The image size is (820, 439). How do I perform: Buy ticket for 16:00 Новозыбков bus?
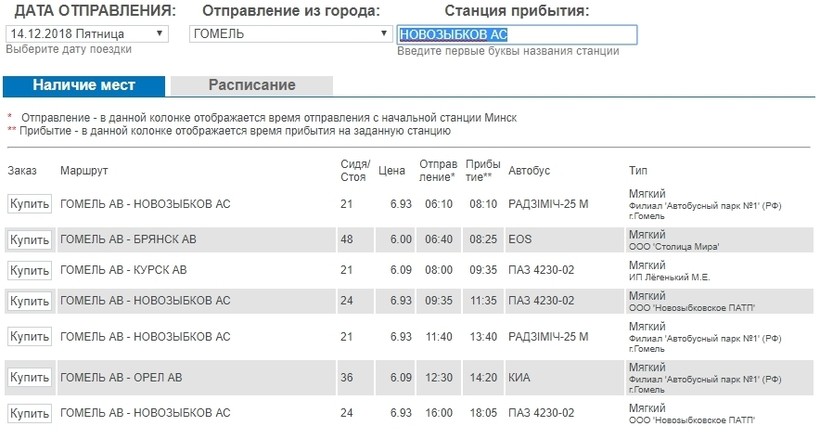30,413
